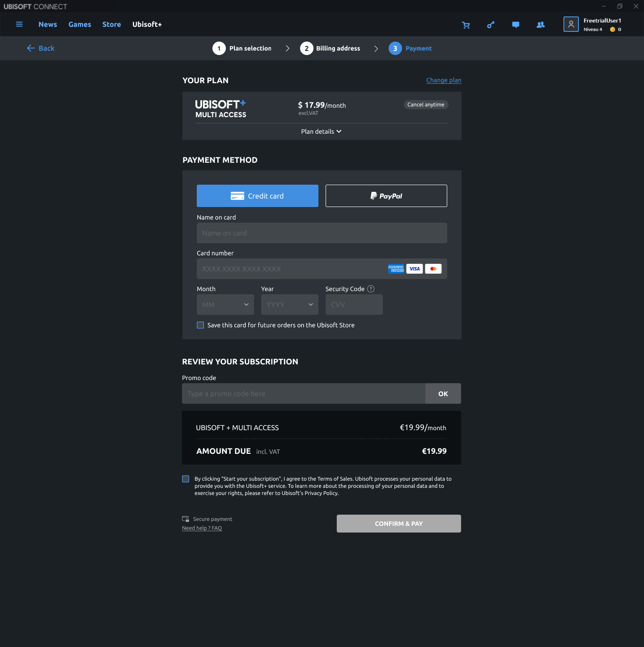Choose the PayPal payment option
The width and height of the screenshot is (644, 647).
click(386, 196)
